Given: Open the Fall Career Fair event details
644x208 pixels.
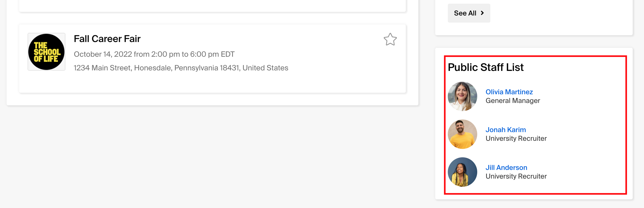Looking at the screenshot, I should pos(107,39).
